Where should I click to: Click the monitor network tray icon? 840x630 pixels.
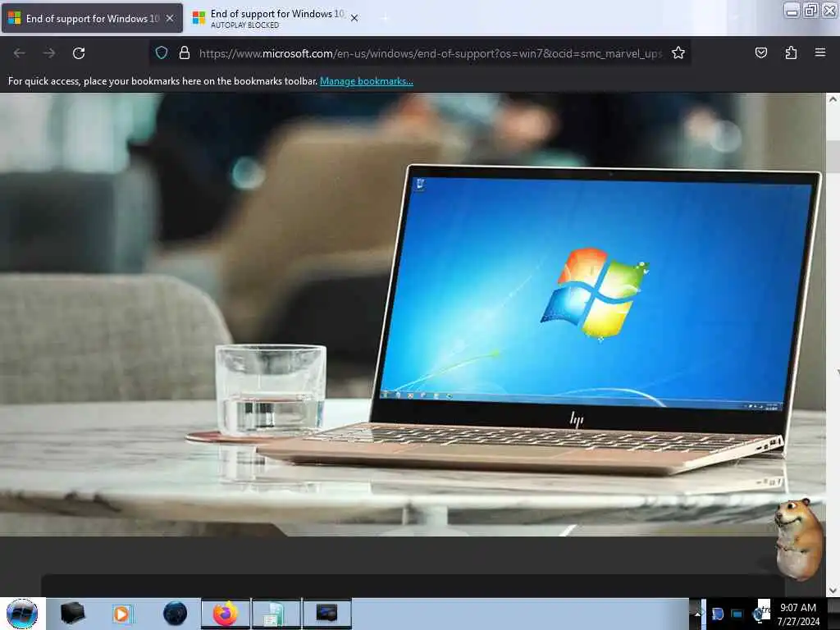pos(737,614)
